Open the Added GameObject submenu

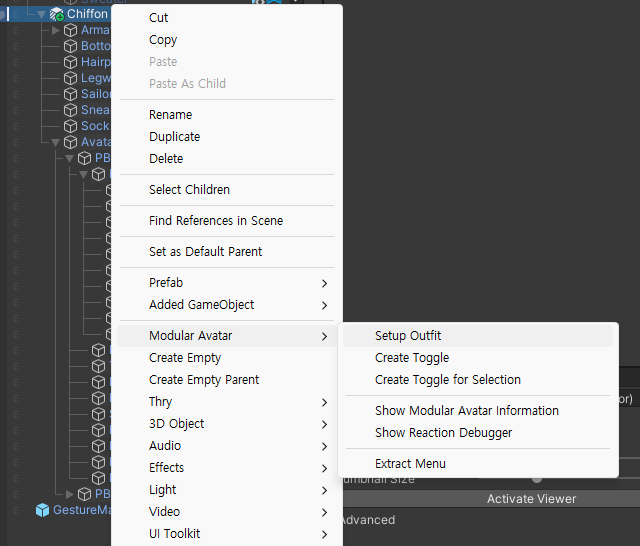[227, 305]
